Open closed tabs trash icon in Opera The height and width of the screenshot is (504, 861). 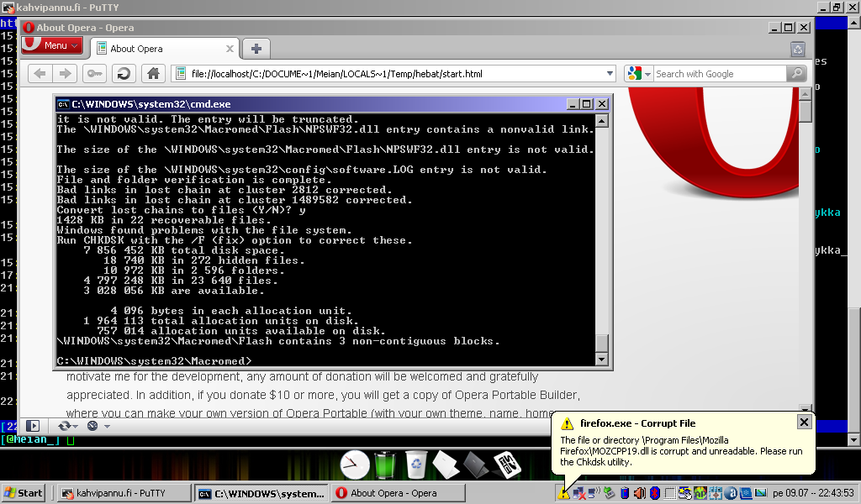(797, 49)
